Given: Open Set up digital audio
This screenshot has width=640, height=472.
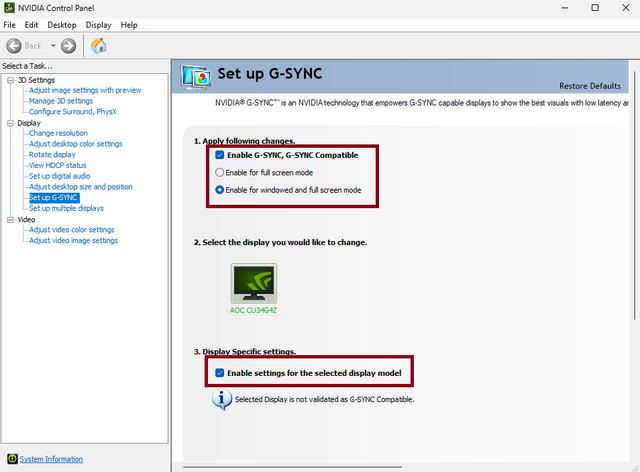Looking at the screenshot, I should tap(60, 176).
